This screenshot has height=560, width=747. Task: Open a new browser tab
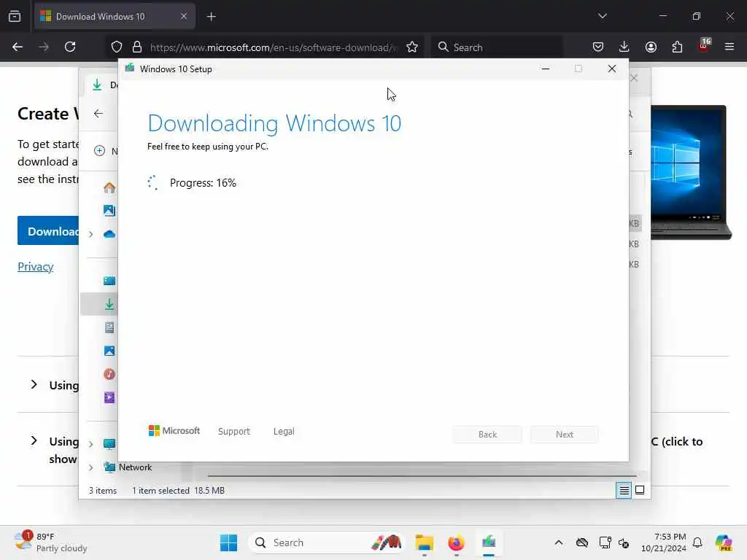tap(212, 17)
